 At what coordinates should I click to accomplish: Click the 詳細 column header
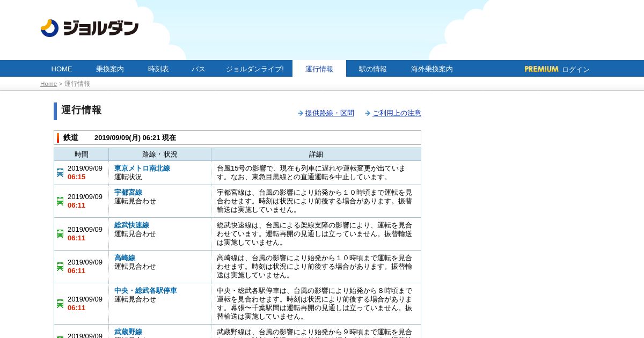(316, 155)
